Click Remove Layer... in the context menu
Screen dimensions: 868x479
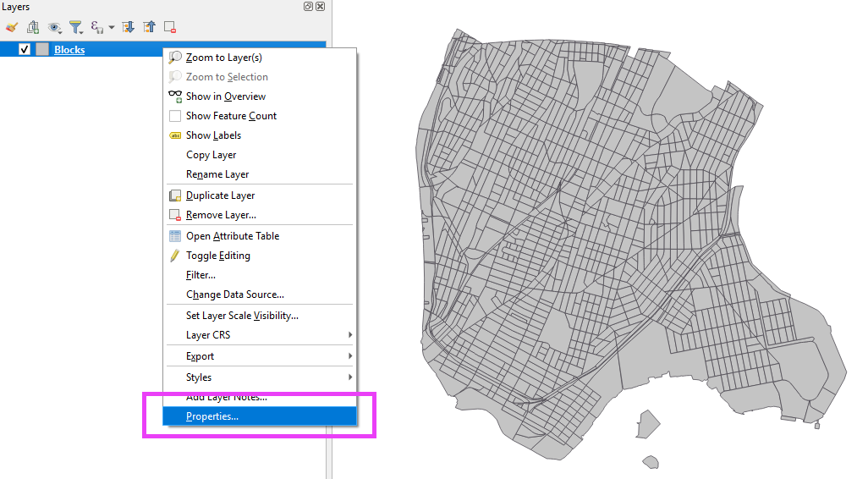coord(259,215)
